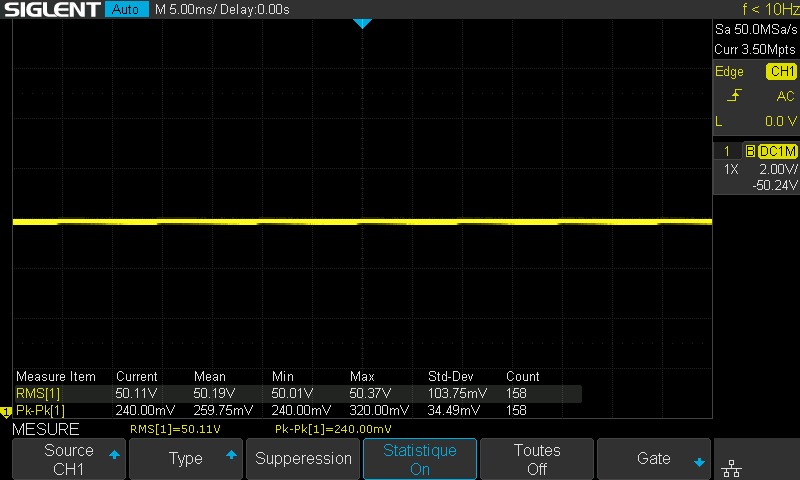Open the Gate softkey submenu
This screenshot has width=800, height=480.
tap(654, 459)
